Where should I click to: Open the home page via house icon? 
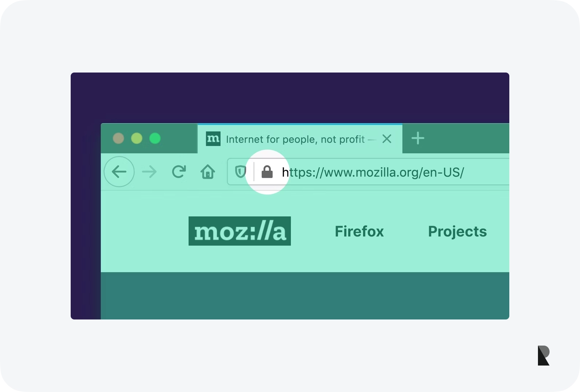[x=208, y=172]
